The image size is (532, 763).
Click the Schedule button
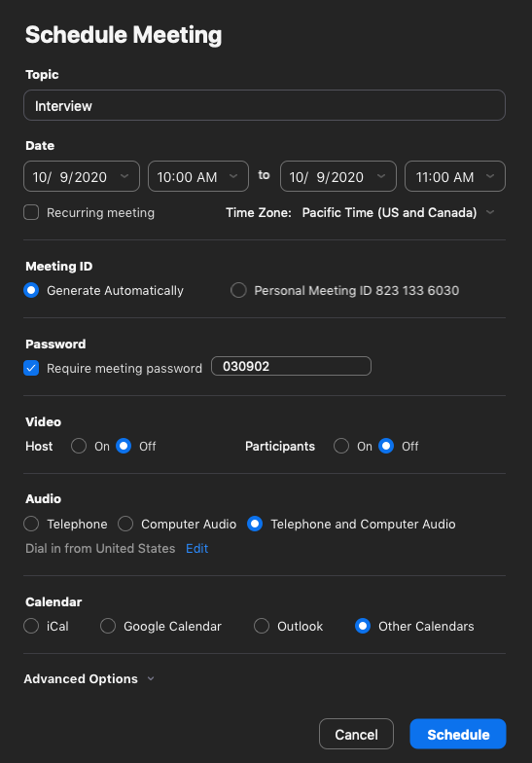[x=457, y=734]
